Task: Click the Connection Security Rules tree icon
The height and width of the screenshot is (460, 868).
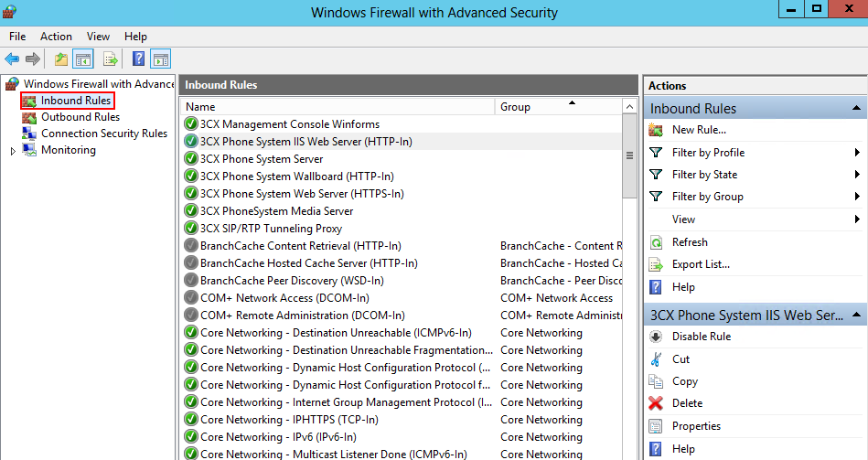Action: (x=28, y=134)
